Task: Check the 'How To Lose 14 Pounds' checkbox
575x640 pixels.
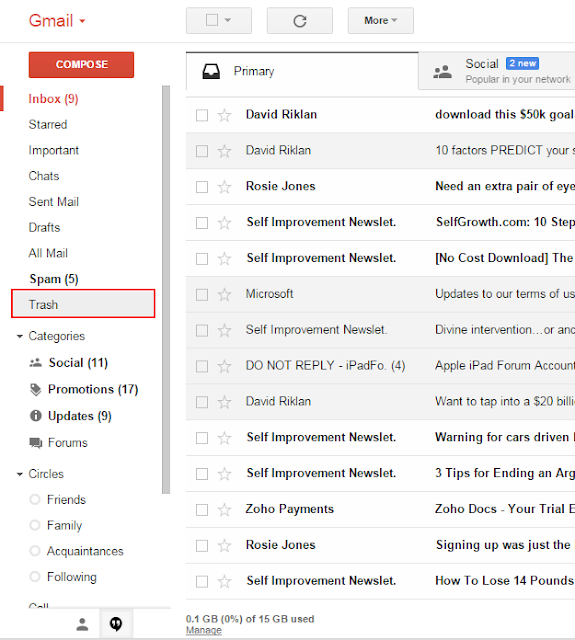Action: click(202, 581)
